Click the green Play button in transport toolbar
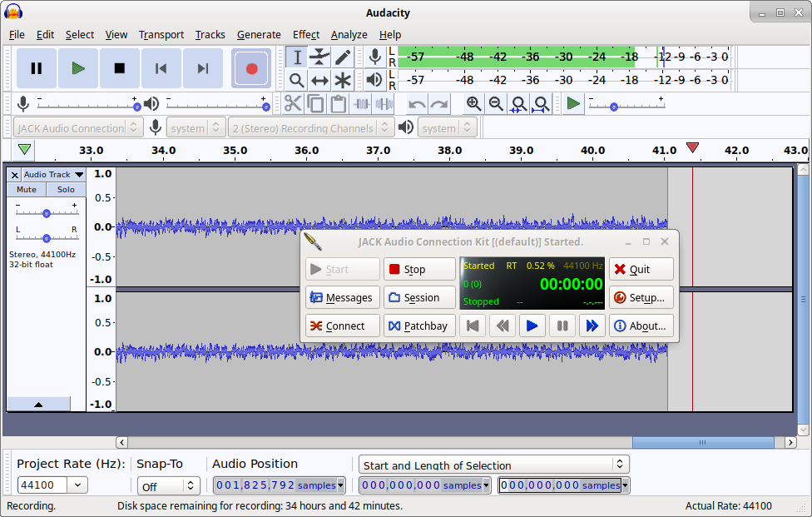The width and height of the screenshot is (812, 517). [x=78, y=68]
